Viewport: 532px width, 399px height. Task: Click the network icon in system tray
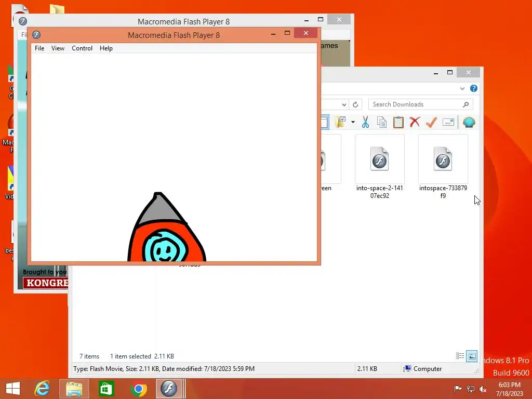click(x=470, y=389)
